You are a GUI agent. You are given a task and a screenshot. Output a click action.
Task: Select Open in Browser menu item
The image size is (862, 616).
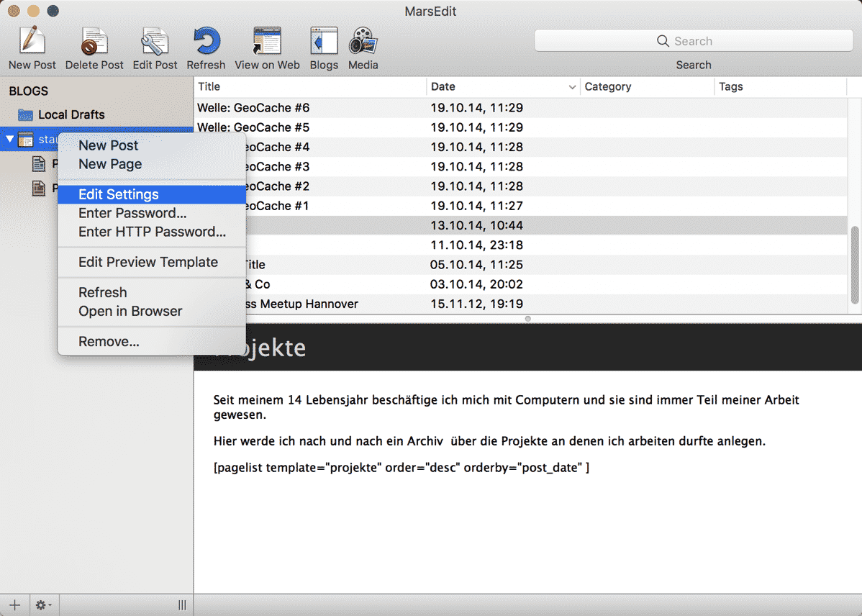click(130, 311)
